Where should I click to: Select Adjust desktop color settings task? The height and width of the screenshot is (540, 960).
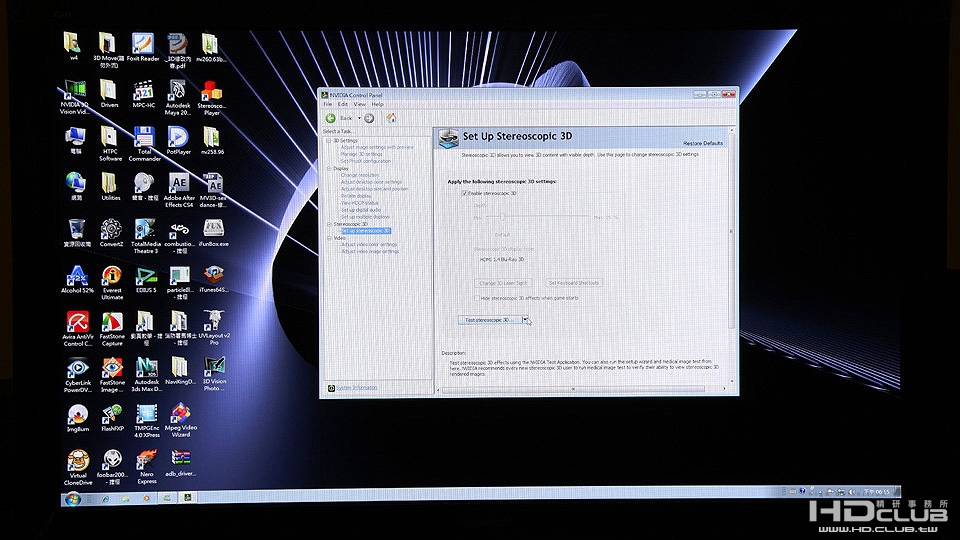(x=371, y=182)
